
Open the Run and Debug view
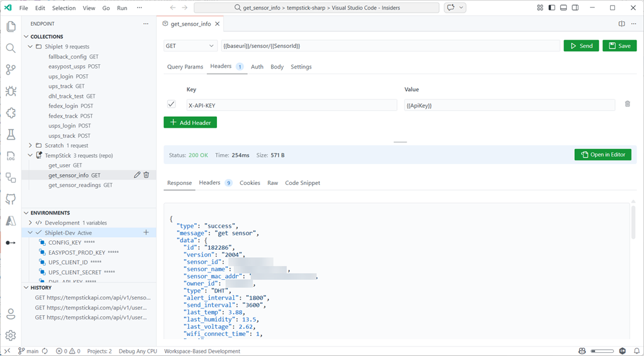[11, 91]
